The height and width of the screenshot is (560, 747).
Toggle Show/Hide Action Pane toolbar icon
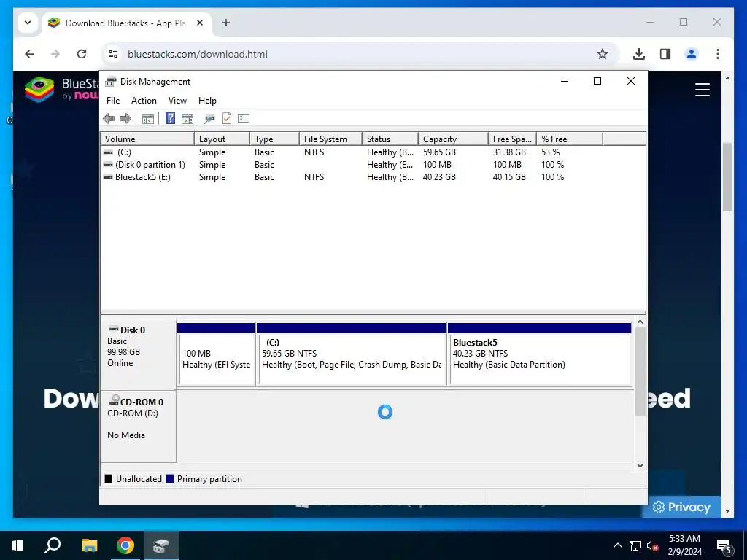point(187,119)
